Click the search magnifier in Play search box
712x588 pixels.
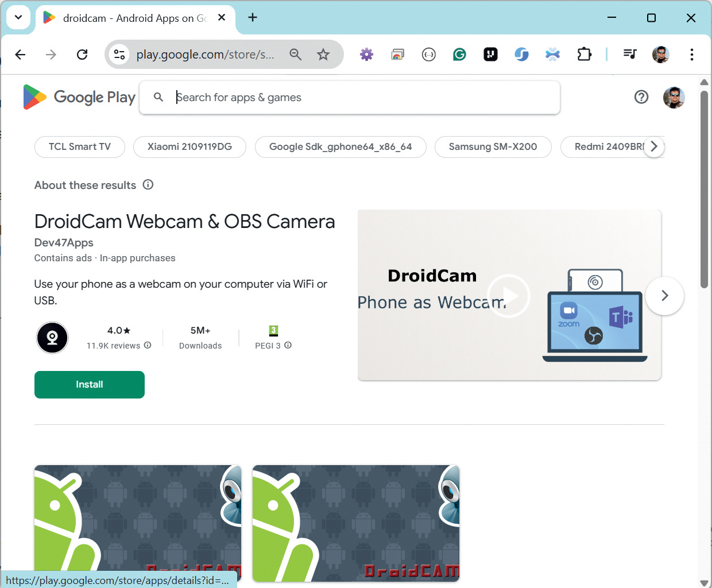[x=158, y=97]
